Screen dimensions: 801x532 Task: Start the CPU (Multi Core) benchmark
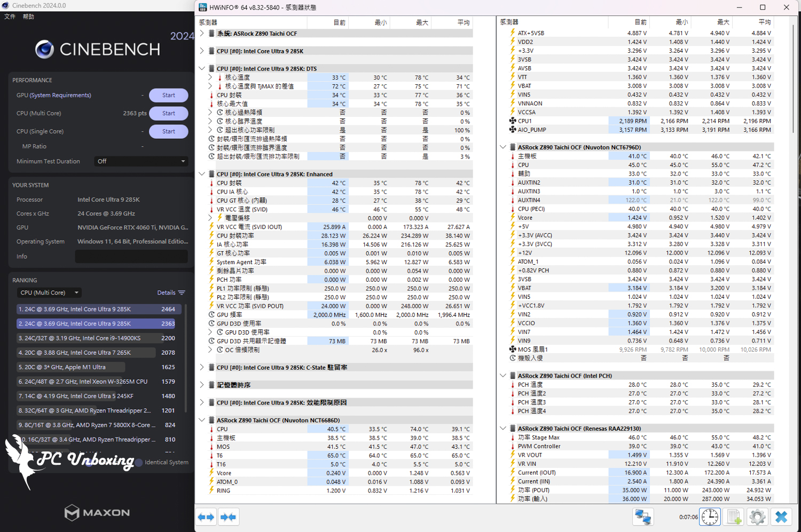168,114
